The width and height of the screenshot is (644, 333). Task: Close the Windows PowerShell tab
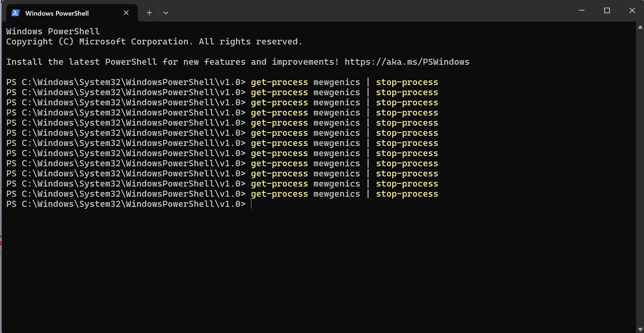tap(126, 13)
